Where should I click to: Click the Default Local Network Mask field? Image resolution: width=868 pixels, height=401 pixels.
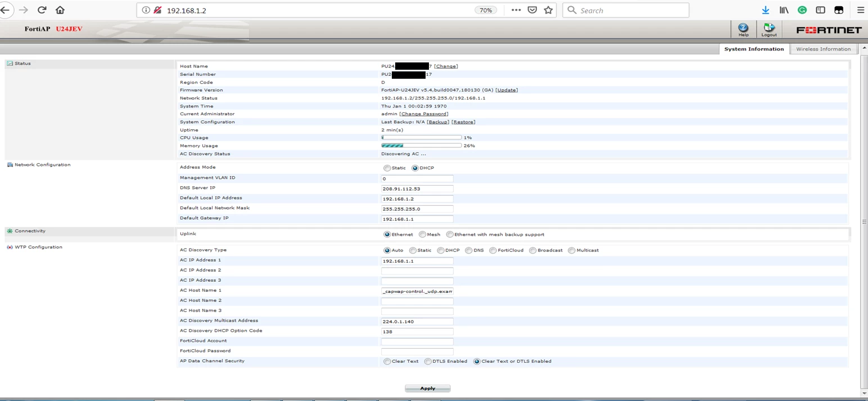(x=417, y=209)
